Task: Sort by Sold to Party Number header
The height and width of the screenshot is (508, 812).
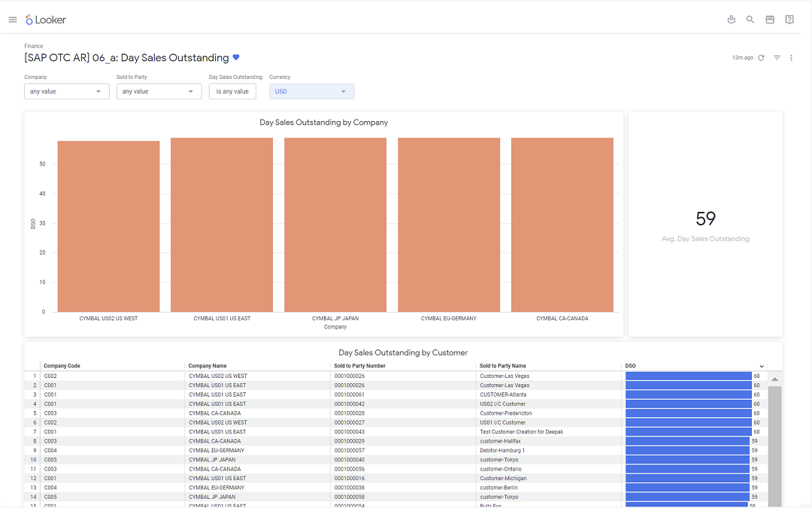Action: point(360,365)
